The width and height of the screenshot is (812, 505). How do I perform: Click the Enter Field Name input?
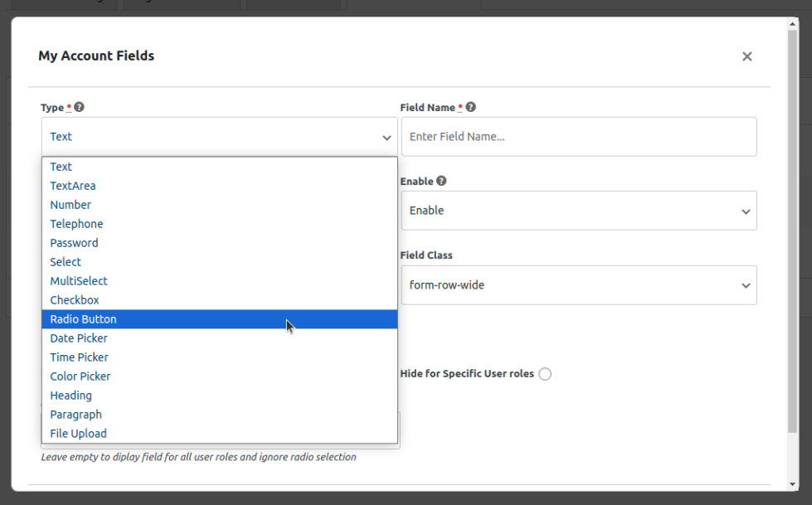point(578,137)
